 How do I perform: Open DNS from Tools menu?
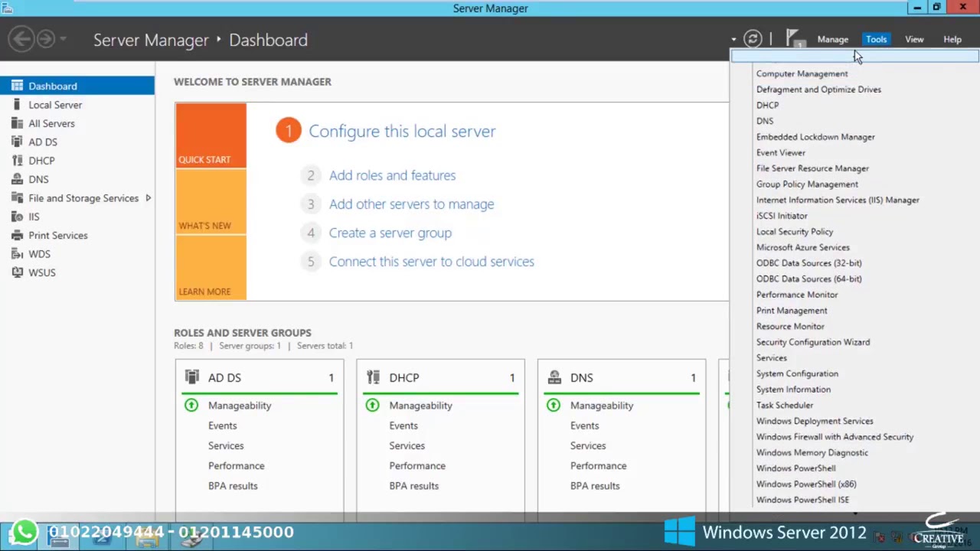click(x=765, y=121)
